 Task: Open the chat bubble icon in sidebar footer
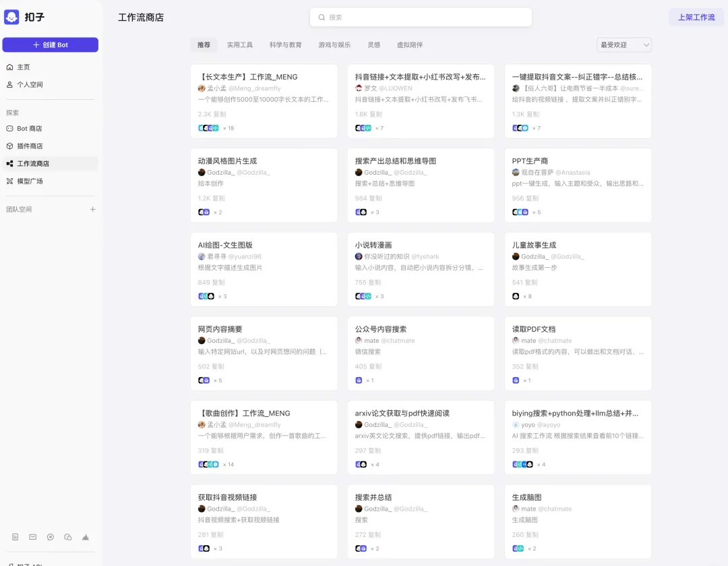pyautogui.click(x=51, y=537)
